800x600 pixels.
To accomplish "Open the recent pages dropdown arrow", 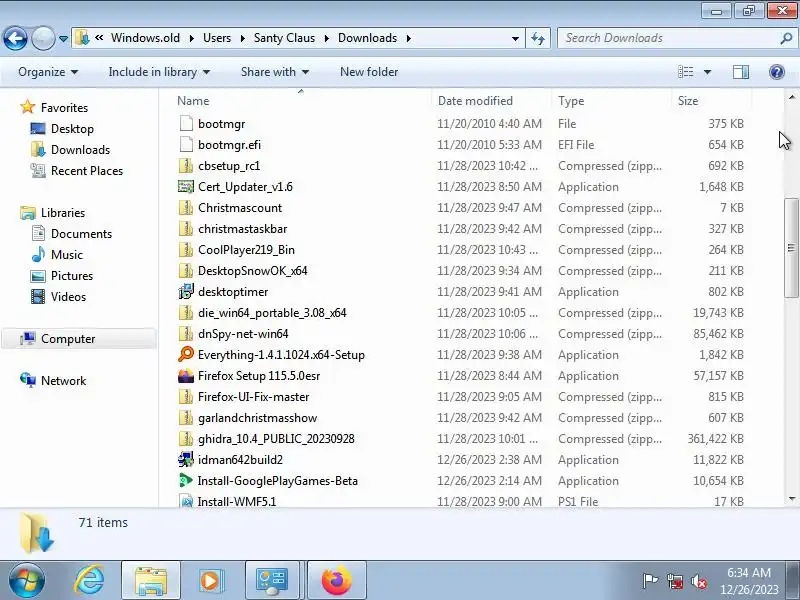I will pos(63,39).
